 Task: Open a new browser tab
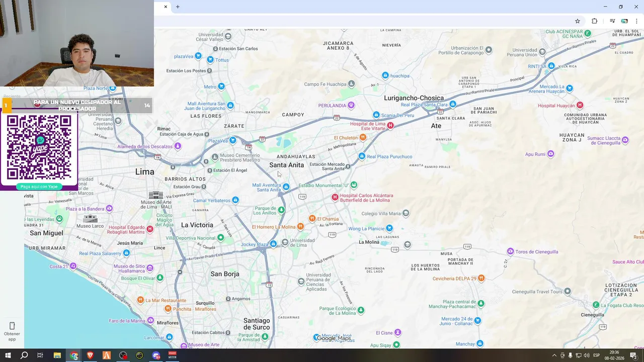tap(178, 7)
